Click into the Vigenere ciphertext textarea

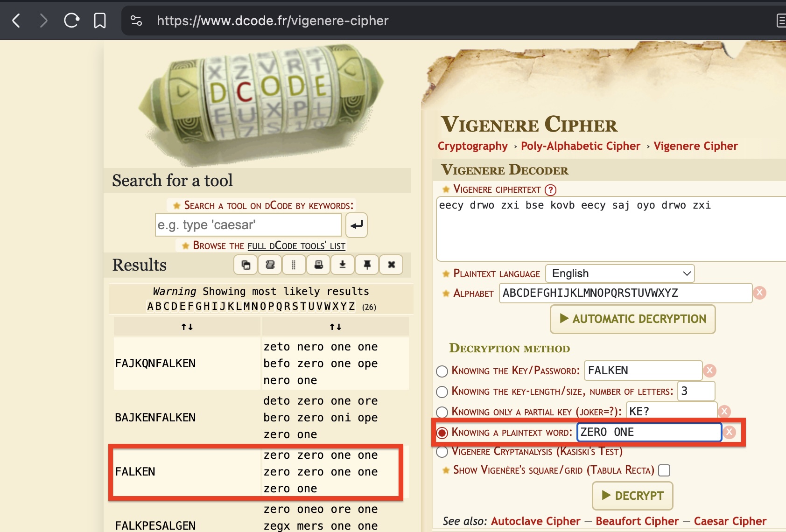pos(611,229)
